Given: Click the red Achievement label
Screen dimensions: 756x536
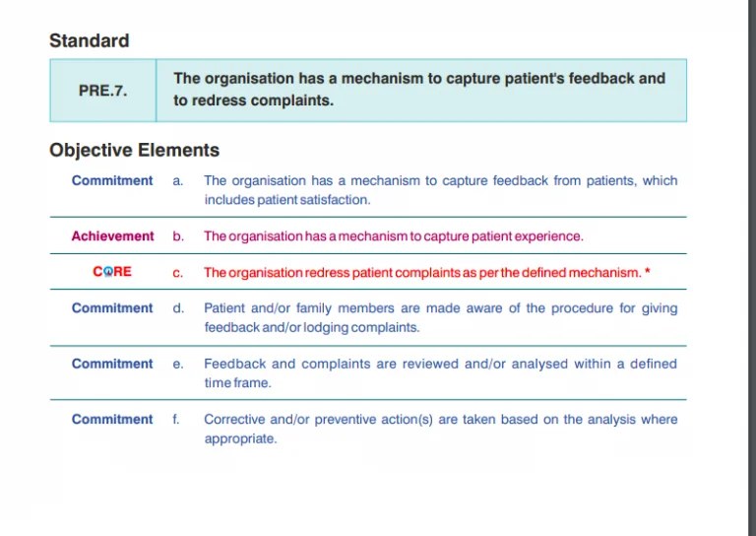Looking at the screenshot, I should click(112, 236).
